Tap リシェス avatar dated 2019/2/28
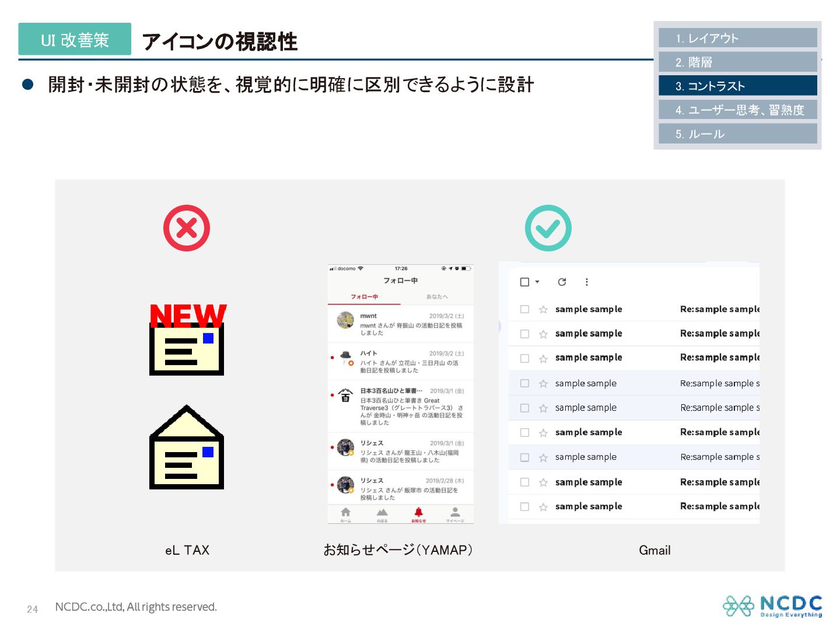Image resolution: width=840 pixels, height=630 pixels. [345, 485]
